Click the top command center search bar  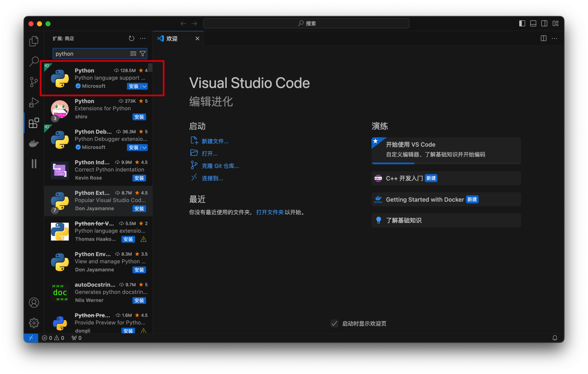(306, 24)
